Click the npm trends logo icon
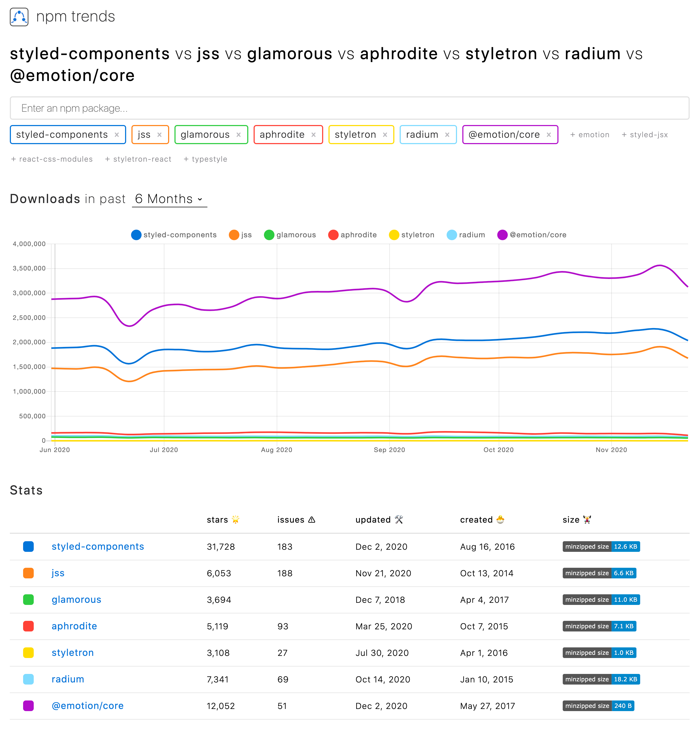Screen dimensions: 700x731 click(x=19, y=17)
